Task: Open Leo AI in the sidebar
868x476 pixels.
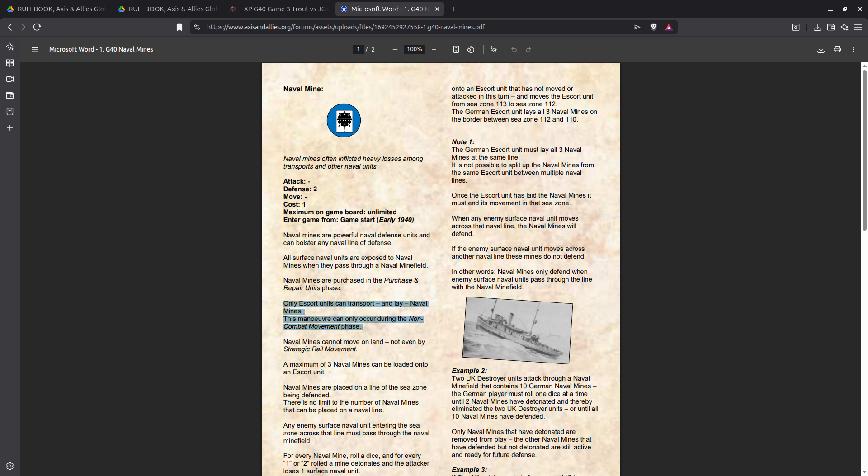Action: pyautogui.click(x=9, y=46)
